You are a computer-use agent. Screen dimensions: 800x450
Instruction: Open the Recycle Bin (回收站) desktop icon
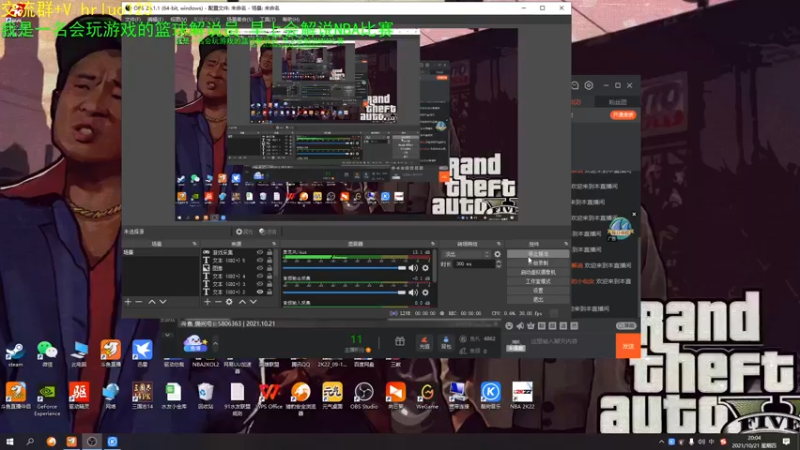pos(206,396)
